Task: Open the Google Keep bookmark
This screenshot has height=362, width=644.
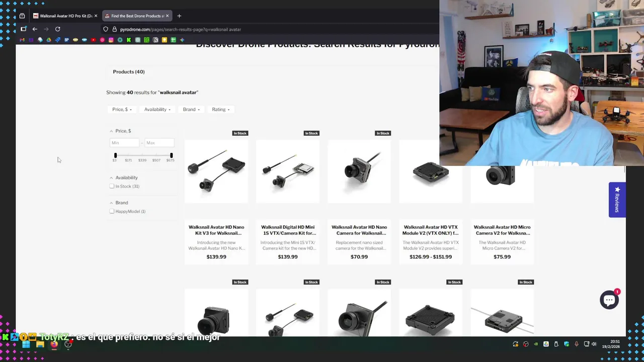Action: coord(165,40)
